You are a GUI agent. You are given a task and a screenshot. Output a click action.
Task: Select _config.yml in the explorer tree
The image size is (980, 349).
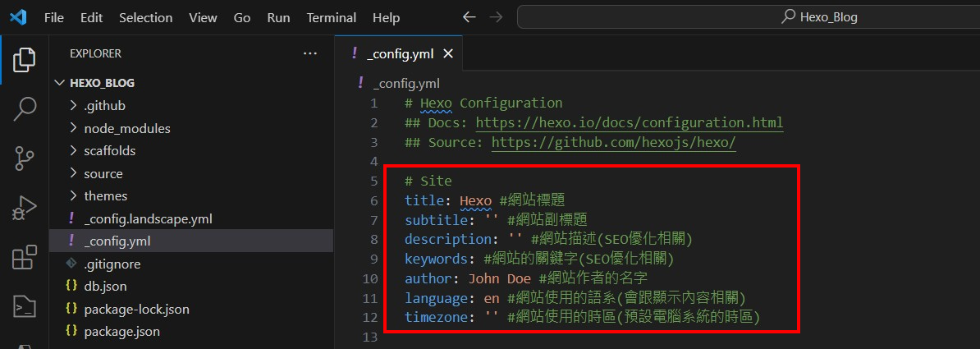(x=191, y=241)
